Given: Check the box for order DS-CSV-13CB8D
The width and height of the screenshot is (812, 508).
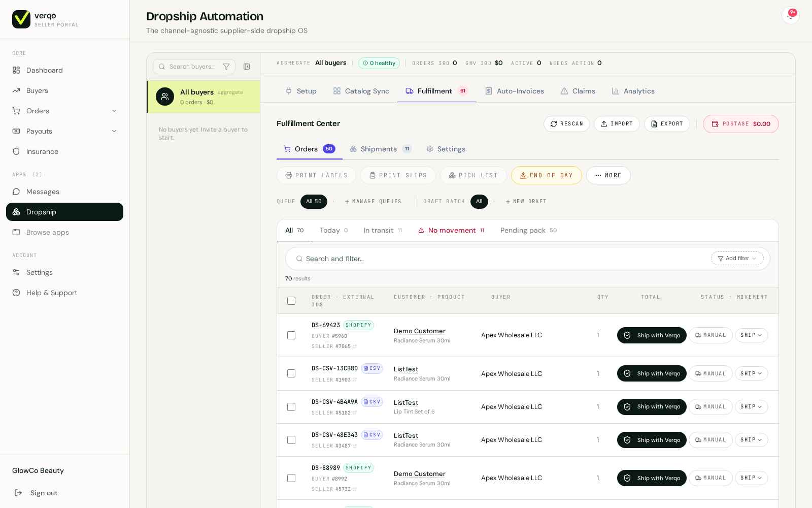Looking at the screenshot, I should pos(291,373).
